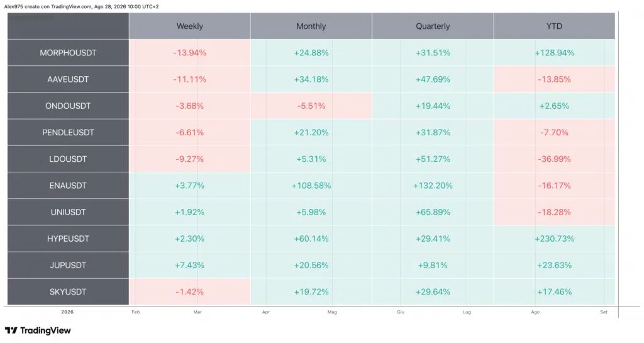
Task: Click the TradingView wordmark link
Action: [x=45, y=330]
